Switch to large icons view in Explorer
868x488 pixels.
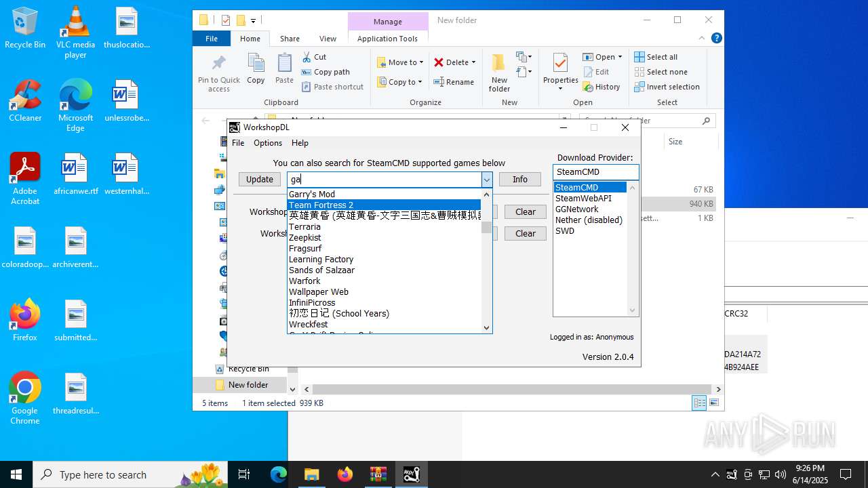(713, 403)
